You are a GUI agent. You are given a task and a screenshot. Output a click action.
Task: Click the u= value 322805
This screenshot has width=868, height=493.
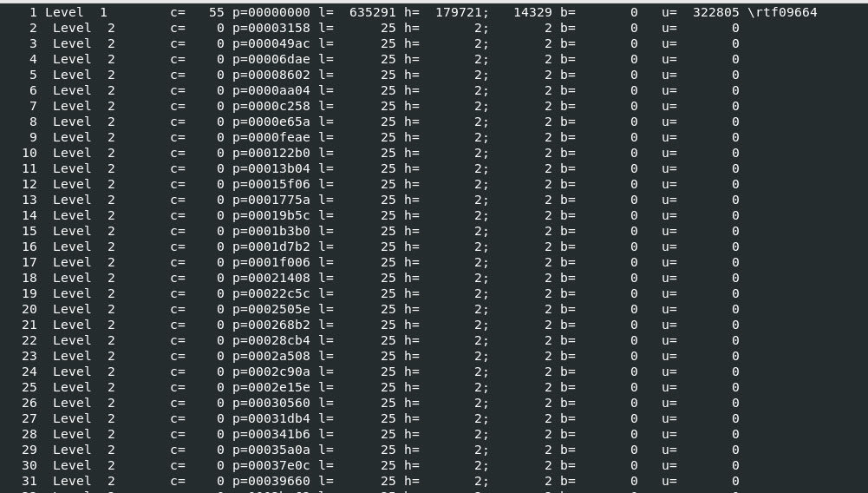[715, 12]
